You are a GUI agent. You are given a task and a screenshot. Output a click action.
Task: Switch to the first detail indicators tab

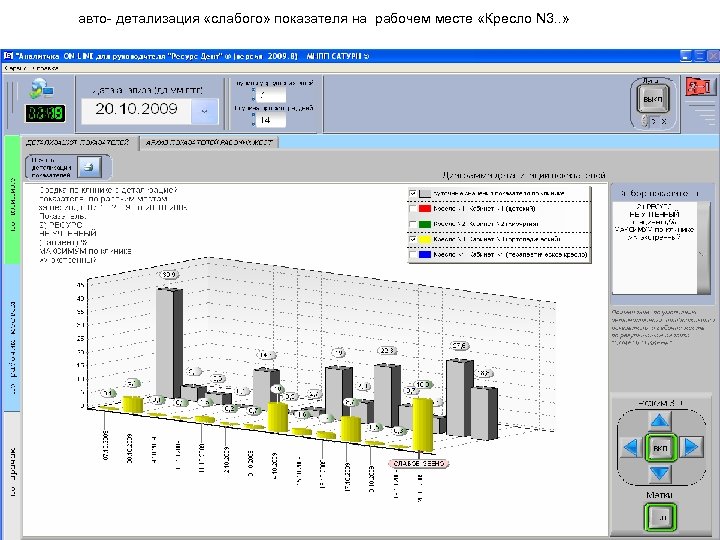[78, 142]
